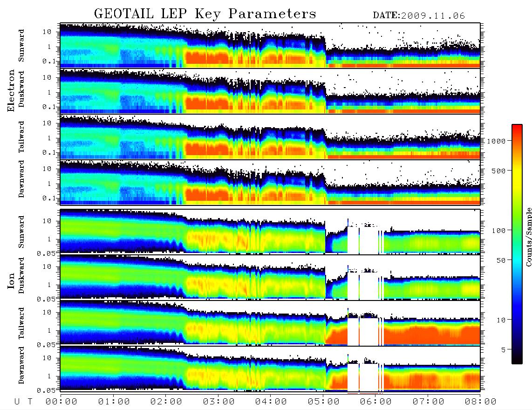Click inside the Ion Dawnward spectrogram

click(x=270, y=368)
